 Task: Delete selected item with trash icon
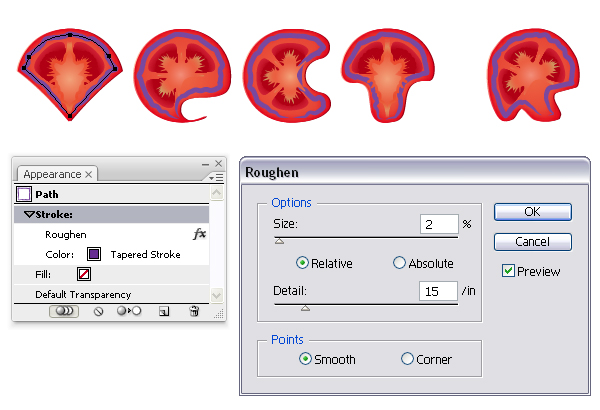point(194,311)
